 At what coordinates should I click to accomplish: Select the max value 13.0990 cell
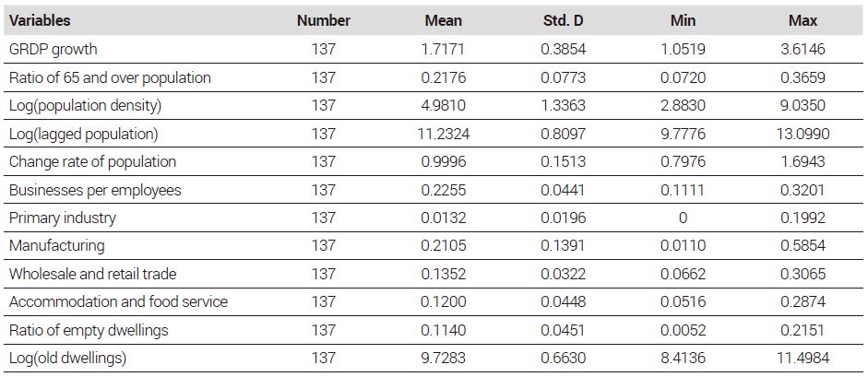coord(803,134)
